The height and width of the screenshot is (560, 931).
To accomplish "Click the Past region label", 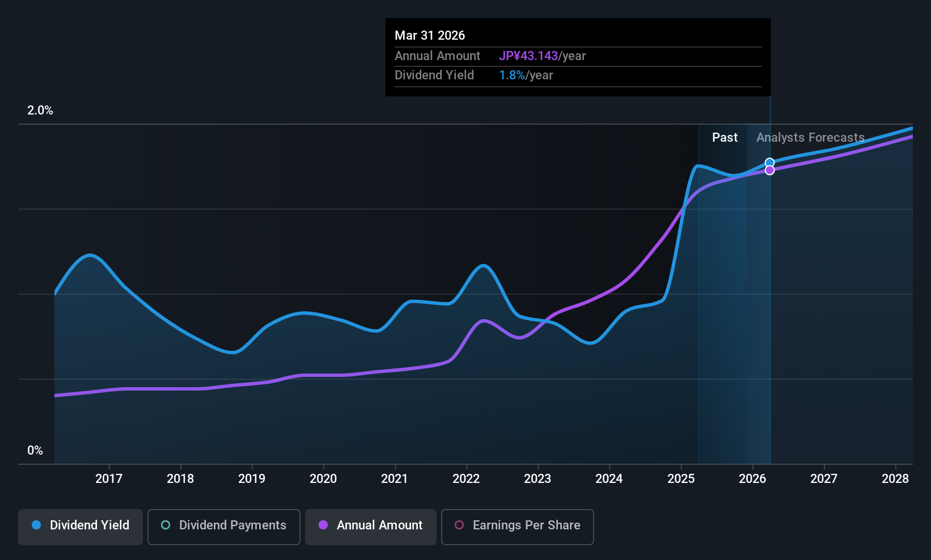I will [x=725, y=138].
